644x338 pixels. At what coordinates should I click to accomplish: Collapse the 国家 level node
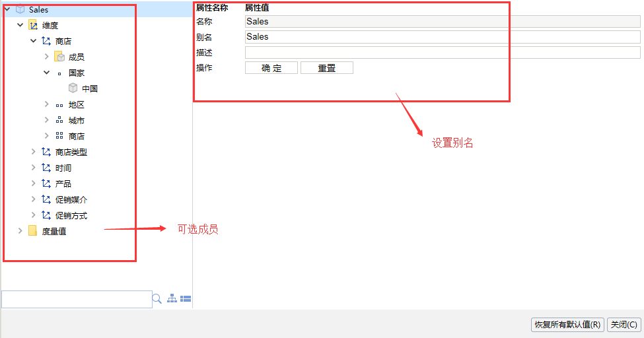(46, 72)
